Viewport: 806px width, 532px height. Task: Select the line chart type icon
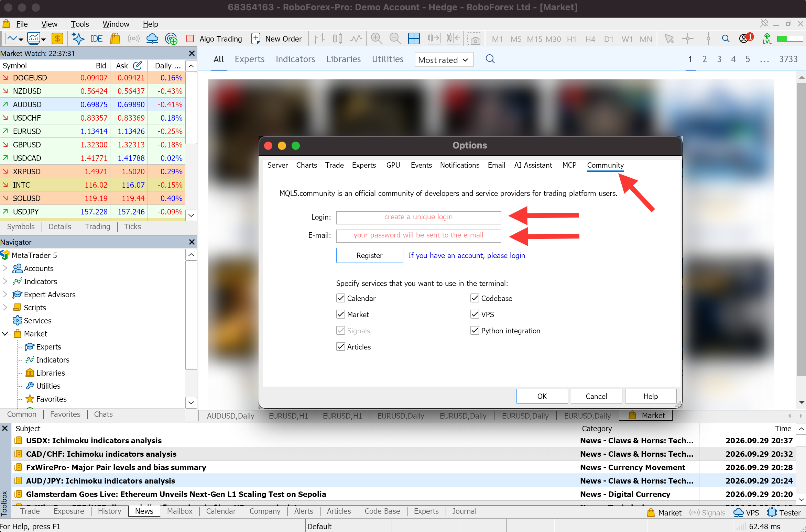point(356,39)
